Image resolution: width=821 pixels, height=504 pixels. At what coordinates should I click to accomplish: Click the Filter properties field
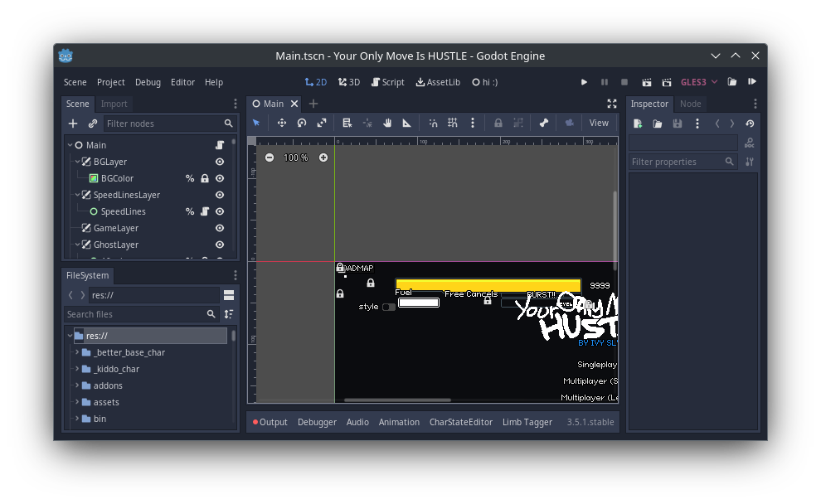coord(683,162)
